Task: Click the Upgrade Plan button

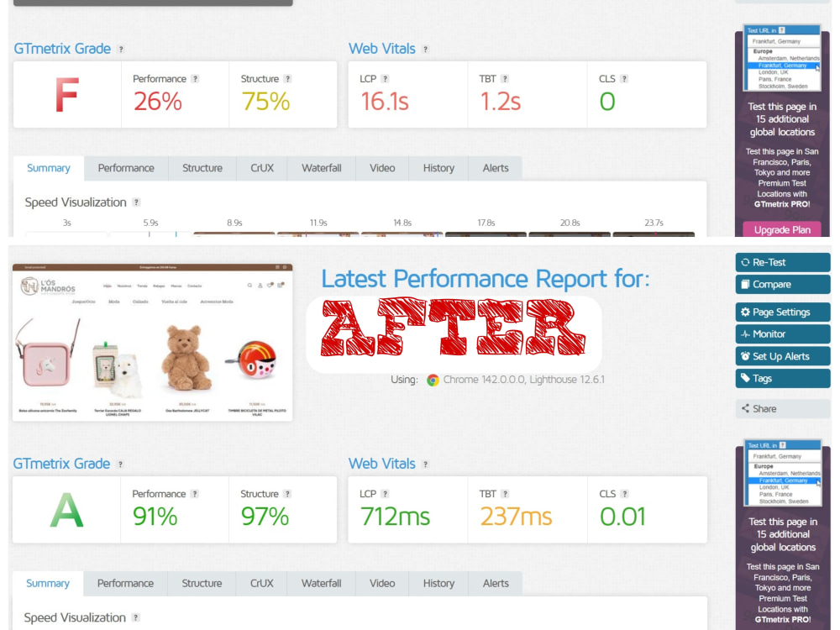Action: pyautogui.click(x=782, y=230)
